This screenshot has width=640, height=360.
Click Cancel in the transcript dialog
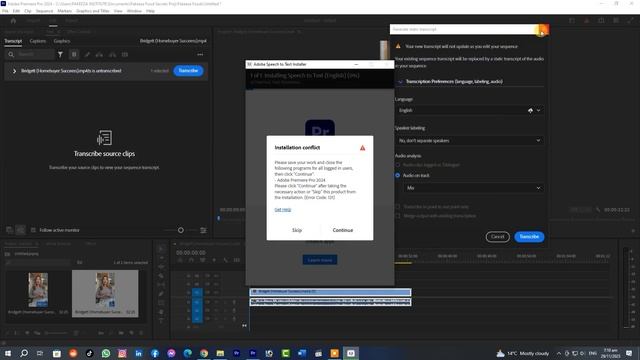point(498,237)
